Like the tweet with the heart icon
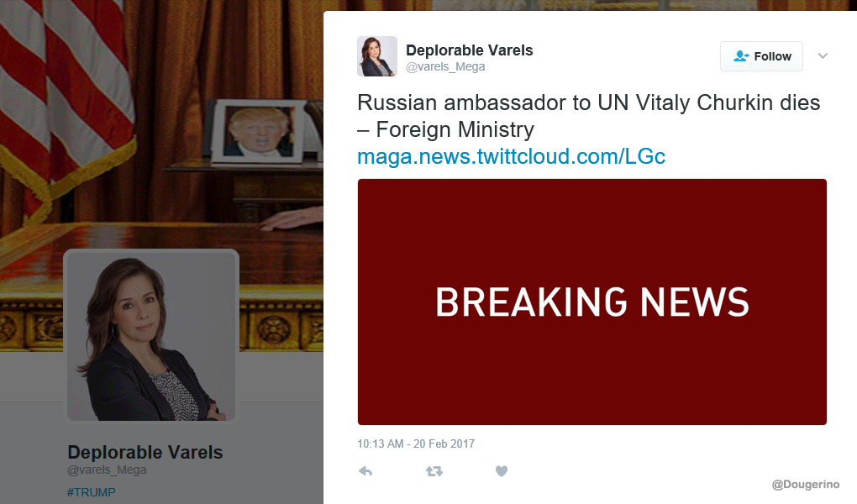Viewport: 857px width, 504px height. click(x=502, y=471)
